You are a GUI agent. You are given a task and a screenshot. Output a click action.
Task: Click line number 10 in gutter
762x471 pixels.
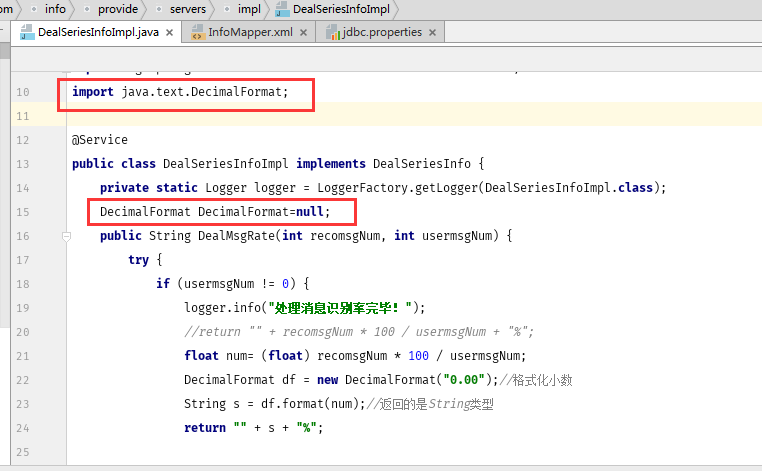[x=22, y=92]
